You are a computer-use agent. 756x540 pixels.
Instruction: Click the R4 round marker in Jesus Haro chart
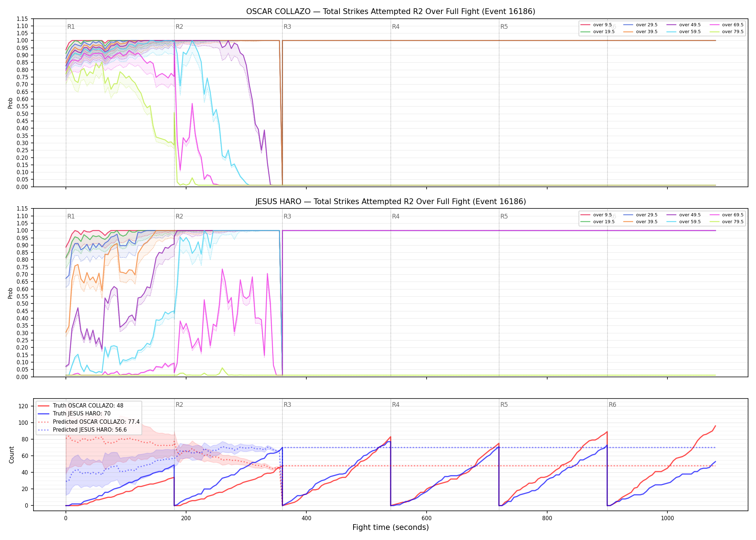coord(396,216)
